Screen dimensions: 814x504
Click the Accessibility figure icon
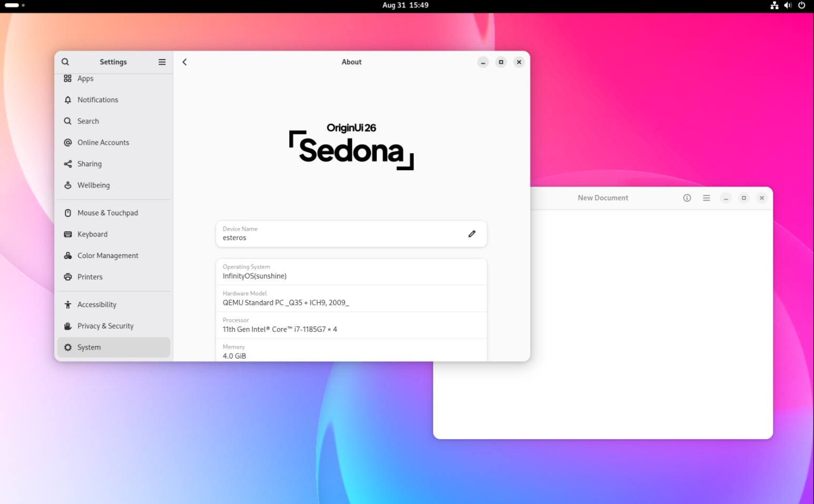67,304
